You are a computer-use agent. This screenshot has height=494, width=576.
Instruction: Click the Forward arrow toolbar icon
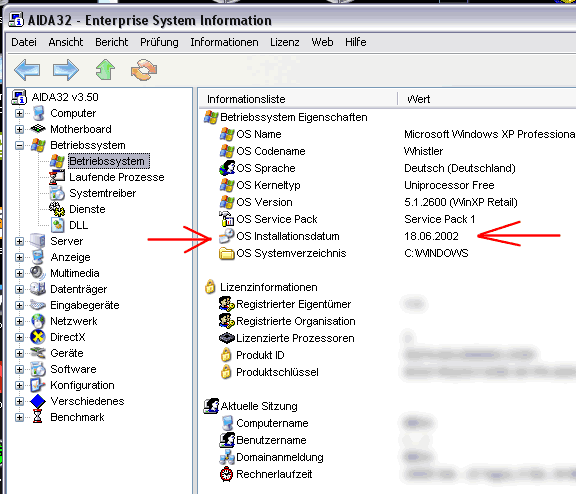[66, 70]
